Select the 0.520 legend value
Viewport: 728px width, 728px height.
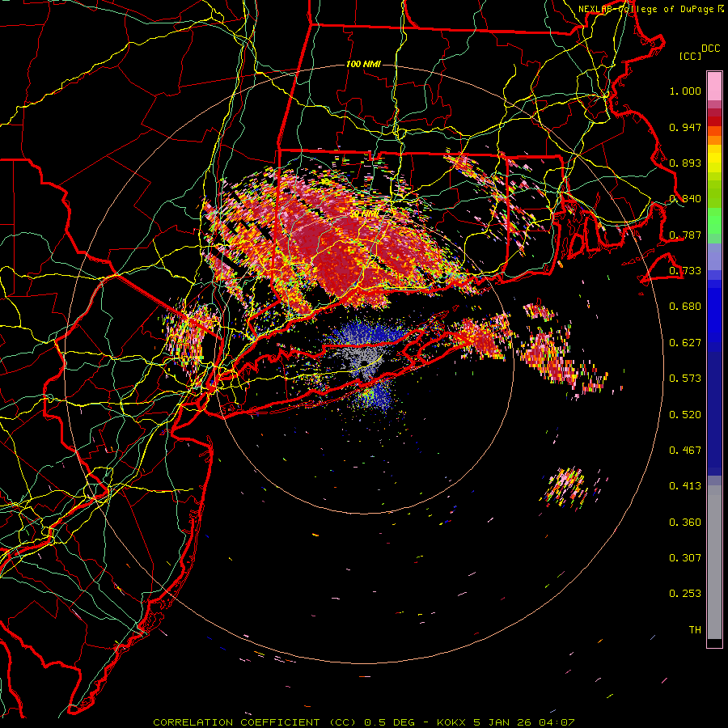(685, 414)
